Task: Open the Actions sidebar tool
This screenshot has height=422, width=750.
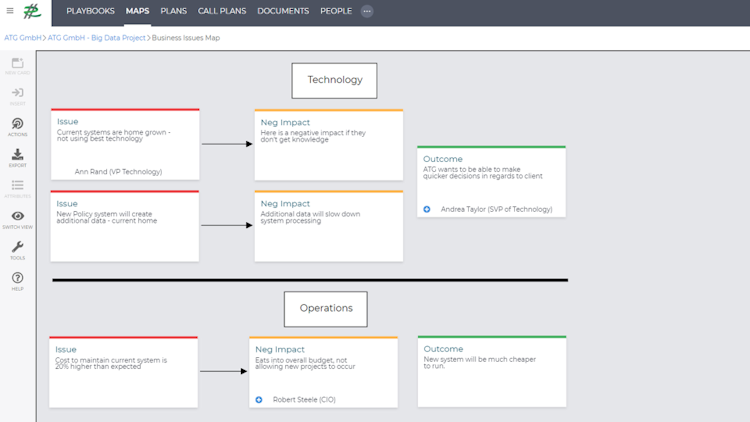Action: click(x=17, y=127)
